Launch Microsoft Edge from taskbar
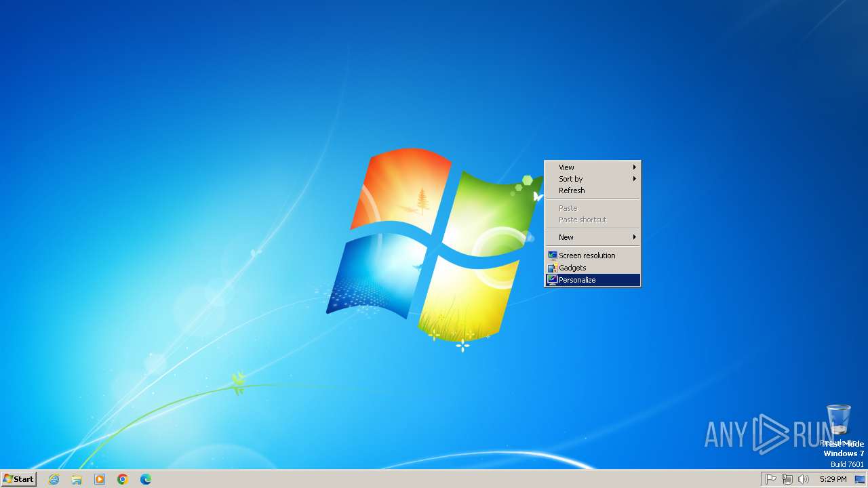 [146, 479]
